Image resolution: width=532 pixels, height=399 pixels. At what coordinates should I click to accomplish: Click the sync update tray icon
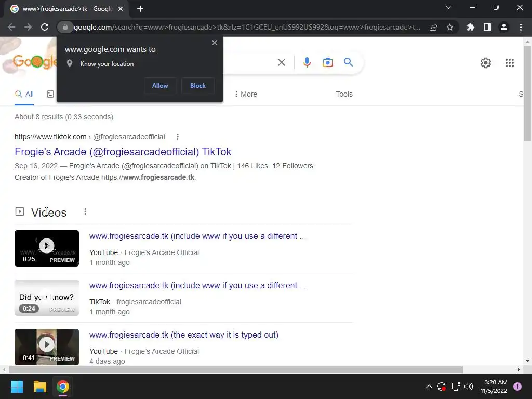pyautogui.click(x=442, y=387)
